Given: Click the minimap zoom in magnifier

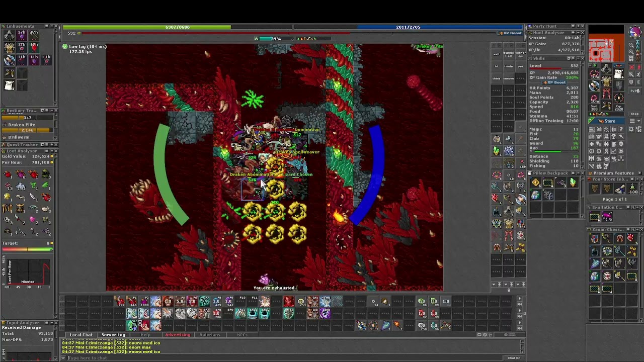Looking at the screenshot, I should [x=631, y=51].
